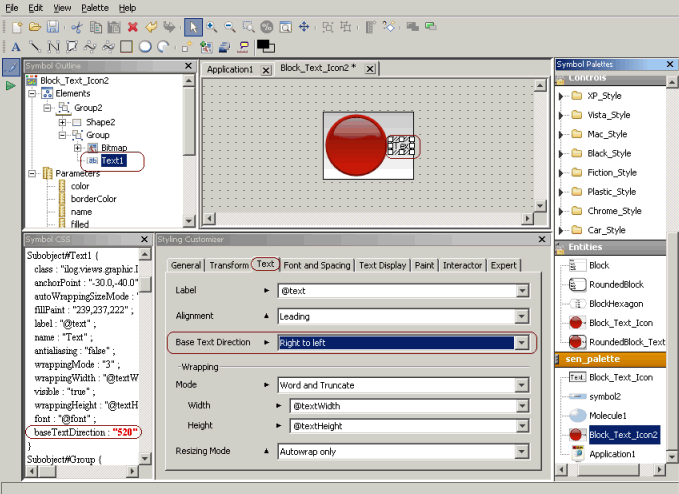Click the green Run arrow in left sidebar
Screen dimensions: 679x494
pyautogui.click(x=11, y=87)
